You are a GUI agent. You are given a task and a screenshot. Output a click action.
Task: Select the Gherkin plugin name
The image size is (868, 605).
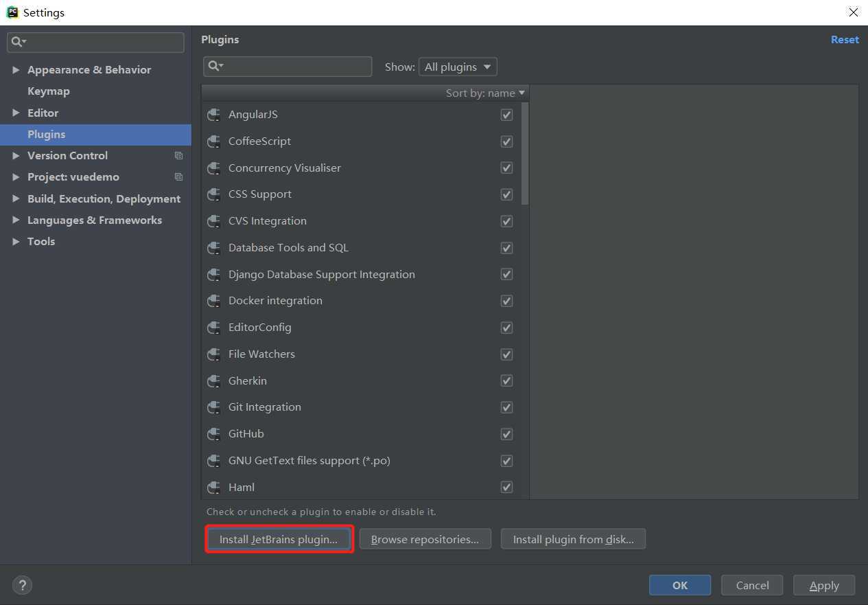[x=248, y=381]
